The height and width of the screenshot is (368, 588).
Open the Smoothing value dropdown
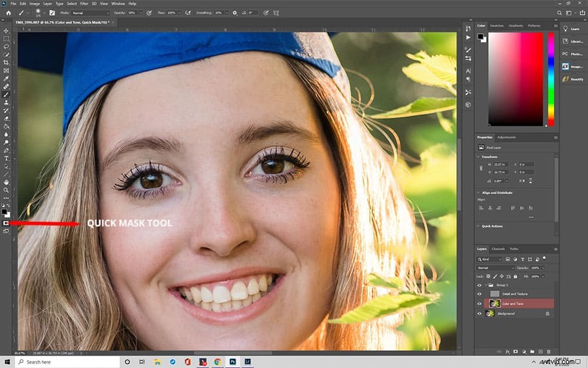[227, 13]
